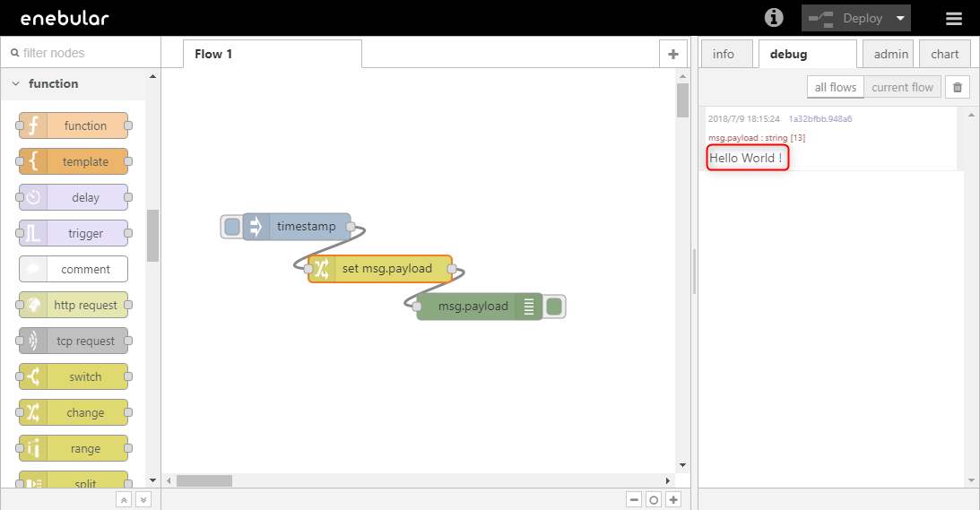Filter debug to current flow only
The image size is (980, 510).
coord(902,87)
